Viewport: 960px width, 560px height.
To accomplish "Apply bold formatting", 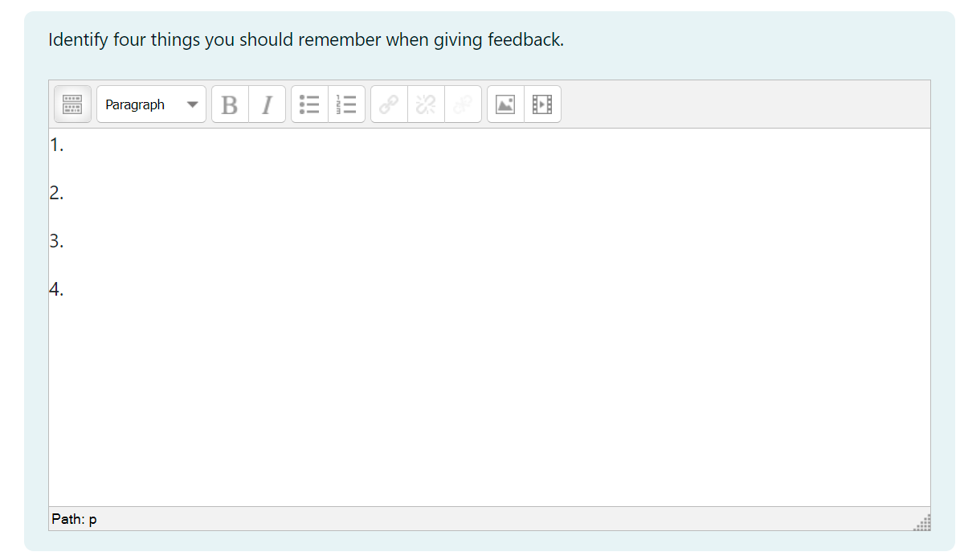I will (x=231, y=104).
